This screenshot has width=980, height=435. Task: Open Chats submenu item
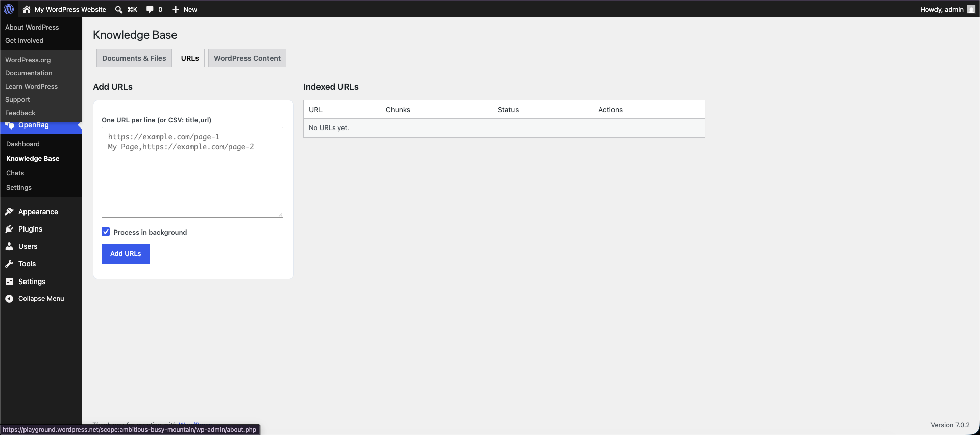click(15, 173)
